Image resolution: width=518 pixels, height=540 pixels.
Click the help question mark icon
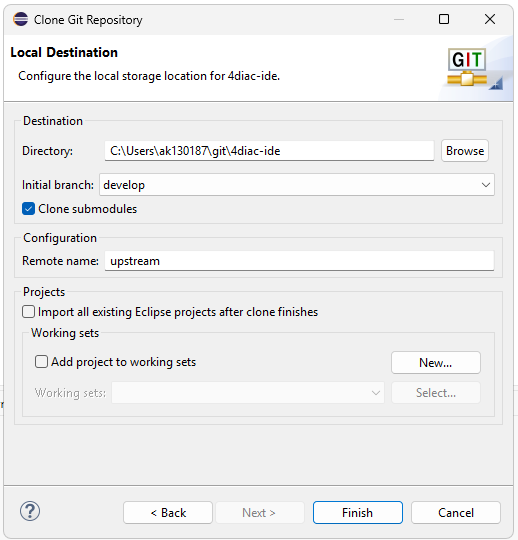[x=30, y=511]
